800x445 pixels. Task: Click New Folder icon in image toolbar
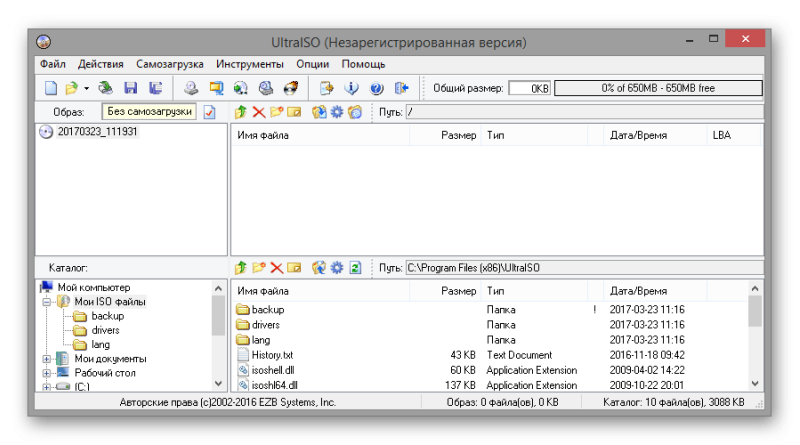(277, 112)
